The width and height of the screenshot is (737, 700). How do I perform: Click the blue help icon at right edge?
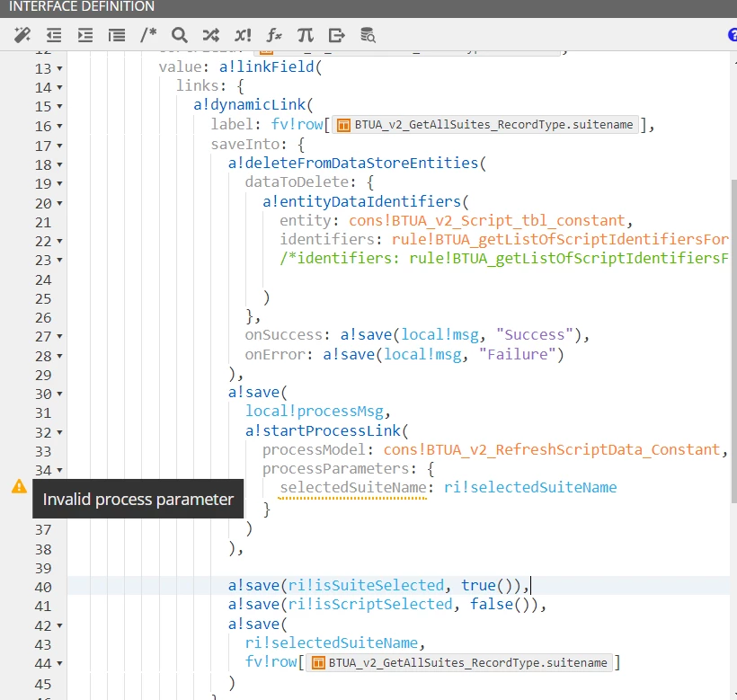pos(733,35)
